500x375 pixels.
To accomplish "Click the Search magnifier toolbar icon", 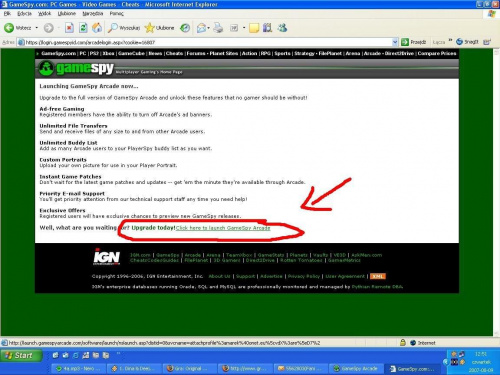I will (113, 28).
